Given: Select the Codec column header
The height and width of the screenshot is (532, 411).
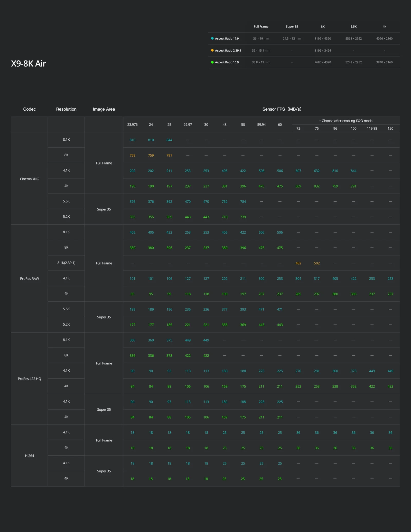Looking at the screenshot, I should tap(30, 109).
